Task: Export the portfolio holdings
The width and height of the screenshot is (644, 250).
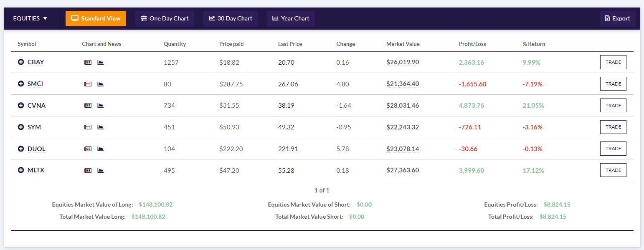Action: pos(618,18)
